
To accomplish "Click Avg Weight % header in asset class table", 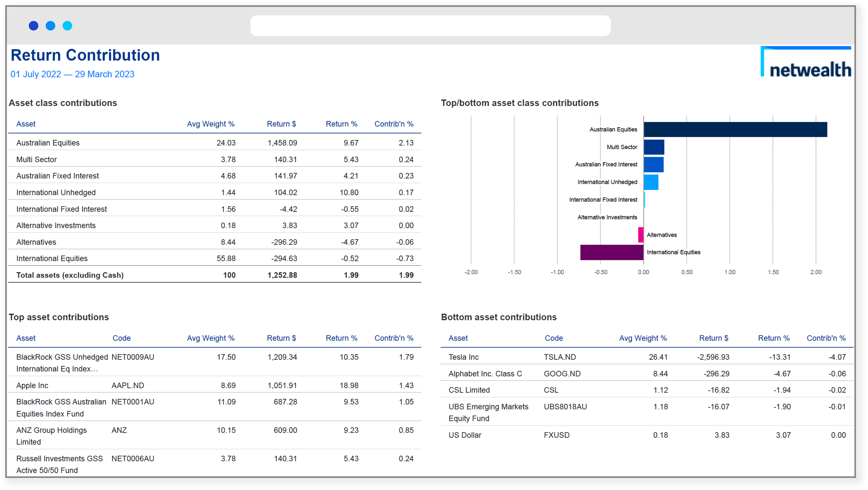I will click(x=211, y=124).
